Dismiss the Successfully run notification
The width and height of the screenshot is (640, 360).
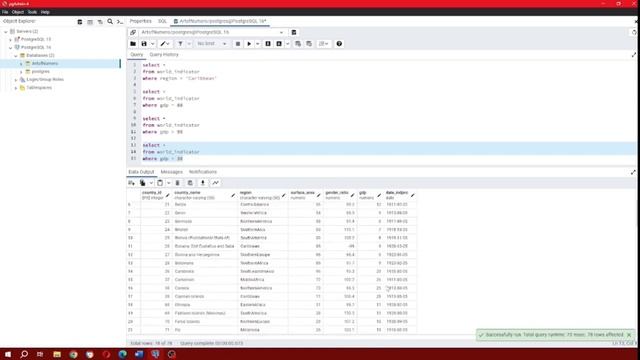[629, 335]
